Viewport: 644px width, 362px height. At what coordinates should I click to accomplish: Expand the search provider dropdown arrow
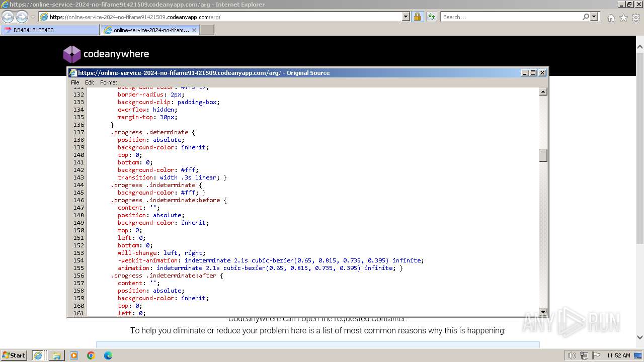[x=594, y=17]
